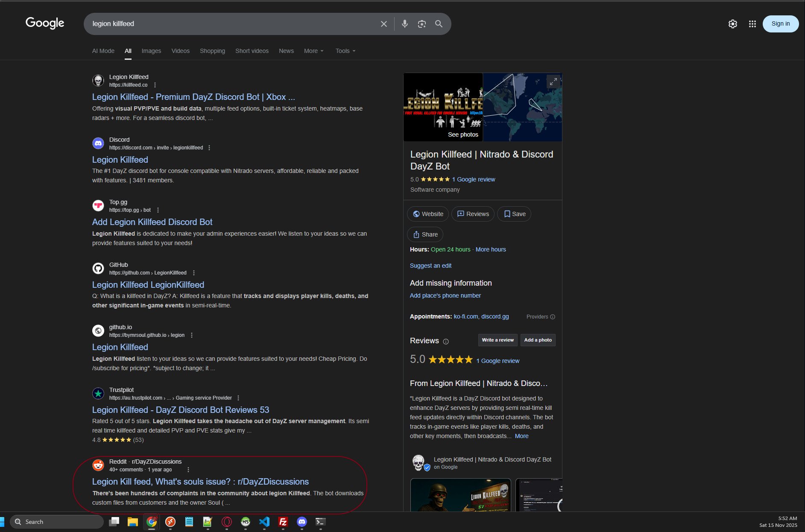Open the taskbar clock and date
Viewport: 805px width, 532px height.
point(778,522)
